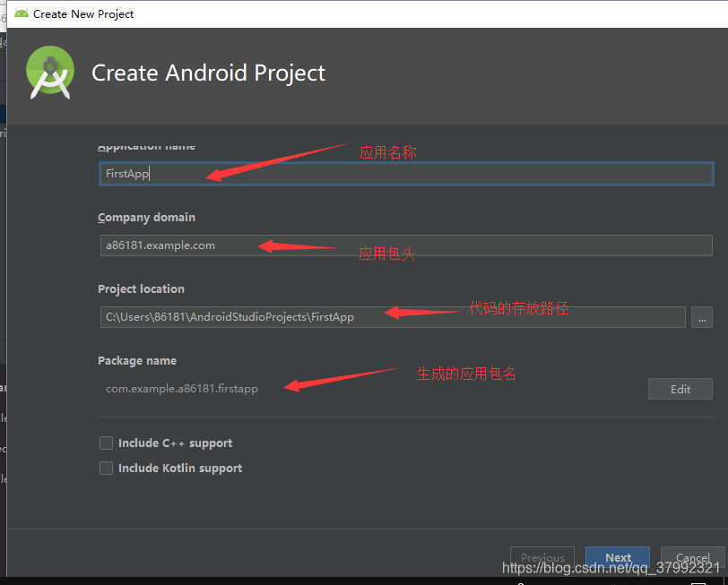Image resolution: width=728 pixels, height=585 pixels.
Task: Click the Previous button
Action: (x=542, y=557)
